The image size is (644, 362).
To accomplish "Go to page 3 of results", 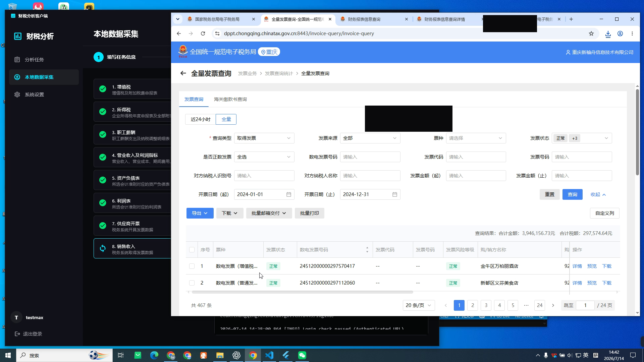I will [486, 305].
